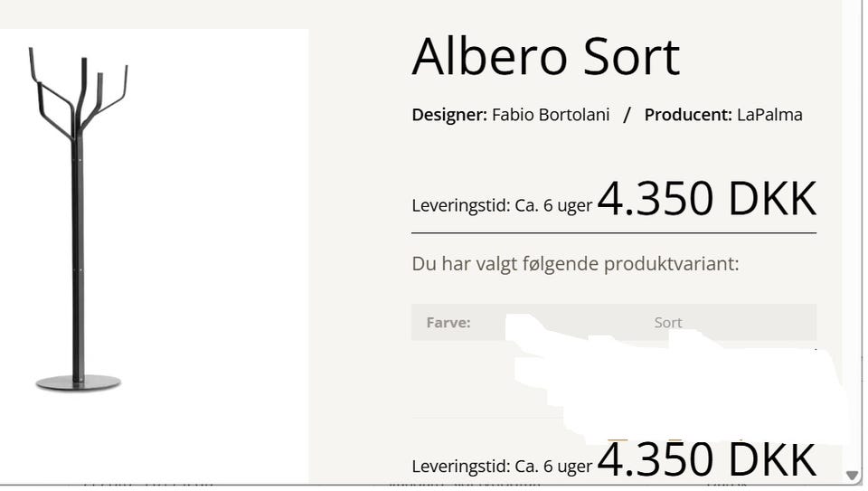
Task: Click the "Producent:" label
Action: 687,115
